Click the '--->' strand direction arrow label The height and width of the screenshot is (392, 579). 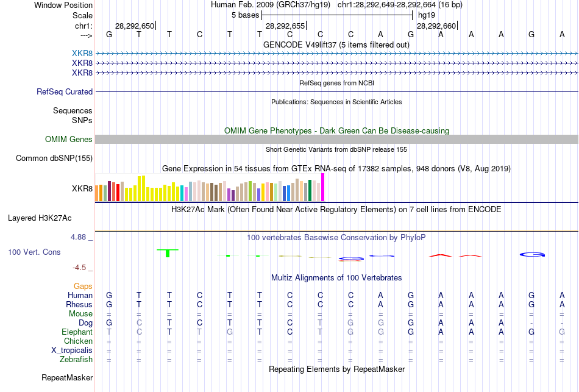pos(86,35)
